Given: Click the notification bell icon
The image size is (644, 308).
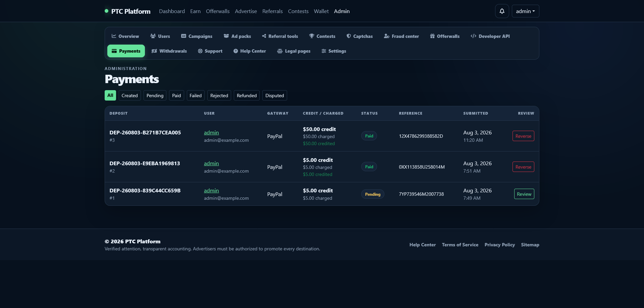Looking at the screenshot, I should [502, 11].
